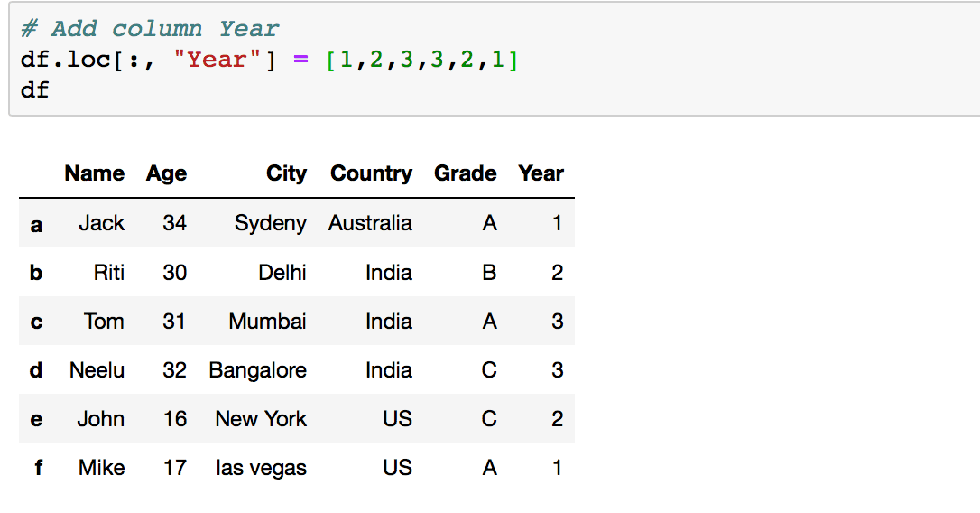The image size is (980, 513).
Task: Click 'India' in Riti's row
Action: 389,273
